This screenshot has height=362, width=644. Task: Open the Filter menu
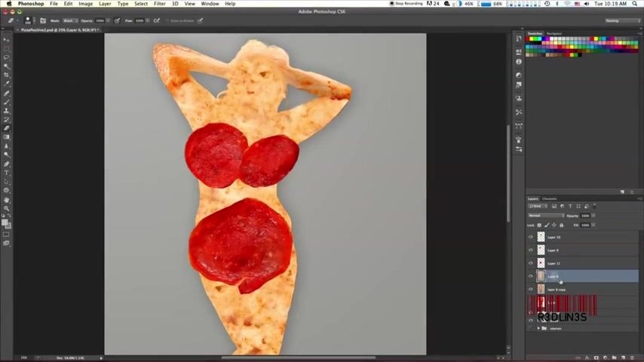pyautogui.click(x=160, y=4)
